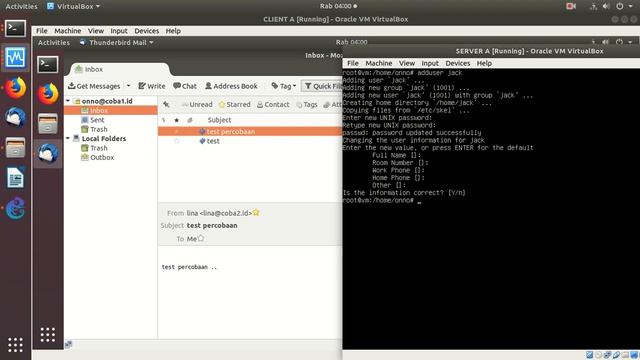Viewport: 640px width, 360px height.
Task: Open the Outbox folder
Action: click(x=102, y=157)
